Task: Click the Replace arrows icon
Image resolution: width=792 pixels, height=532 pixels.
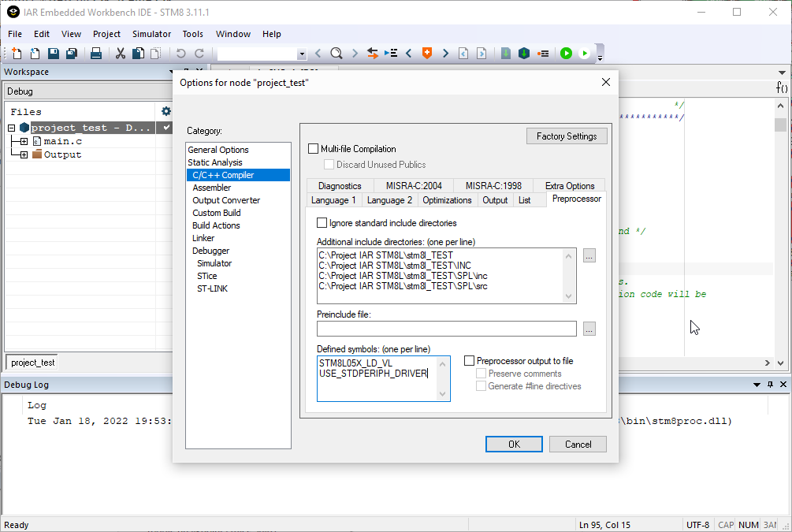Action: click(x=373, y=53)
